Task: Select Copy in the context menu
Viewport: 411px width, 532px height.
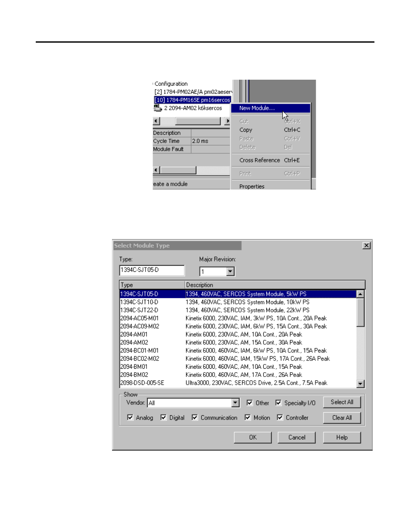Action: coord(271,130)
